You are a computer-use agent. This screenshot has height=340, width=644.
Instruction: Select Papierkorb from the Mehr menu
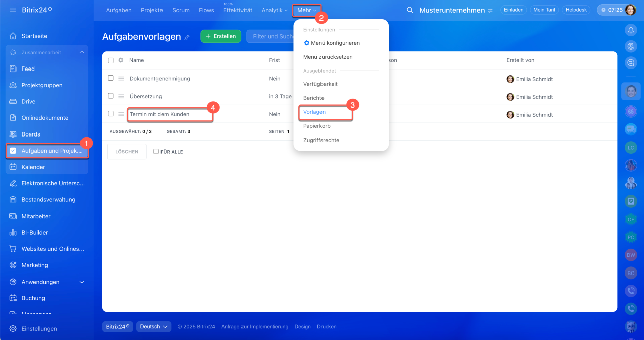pyautogui.click(x=316, y=126)
